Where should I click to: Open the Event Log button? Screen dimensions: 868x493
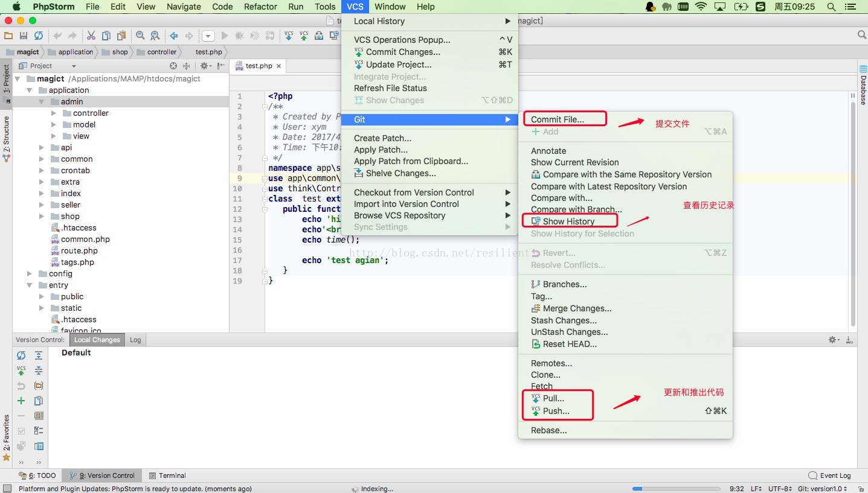tap(830, 476)
